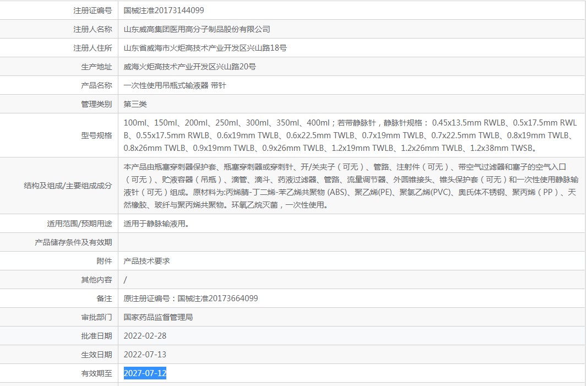Click the 注册人名称 label
The image size is (588, 386).
click(92, 29)
